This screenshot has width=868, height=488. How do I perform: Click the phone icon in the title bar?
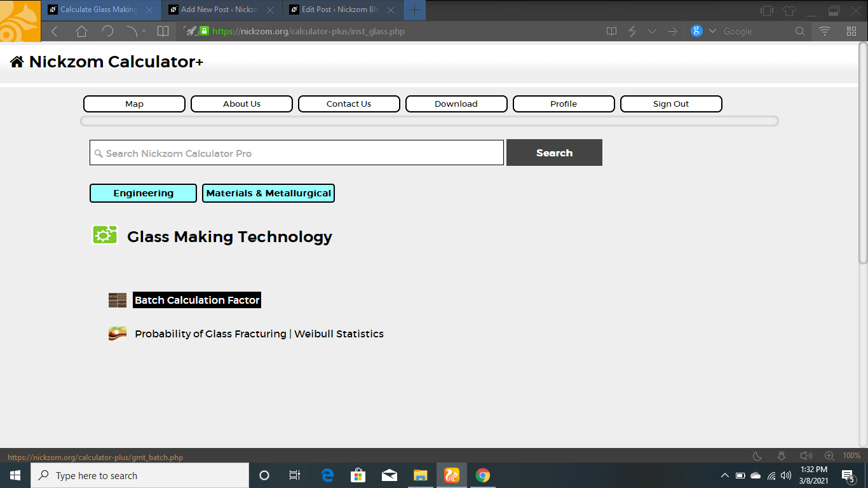[x=767, y=10]
